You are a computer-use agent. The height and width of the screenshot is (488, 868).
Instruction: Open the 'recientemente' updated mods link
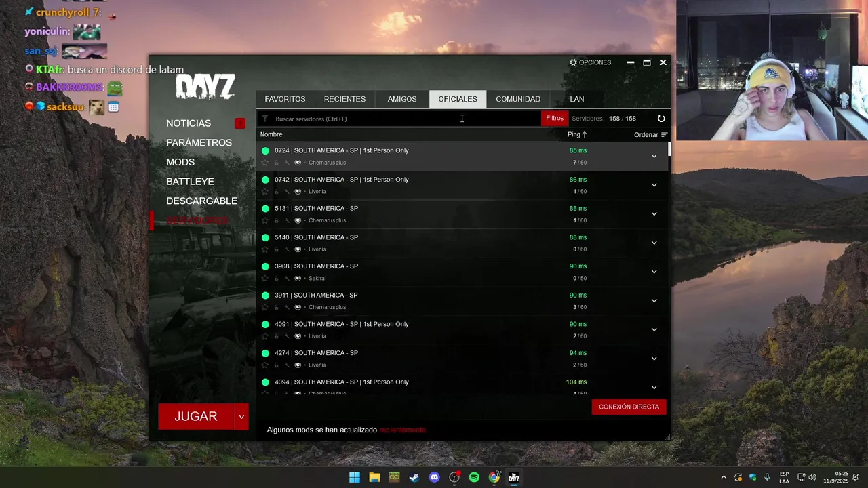[403, 430]
